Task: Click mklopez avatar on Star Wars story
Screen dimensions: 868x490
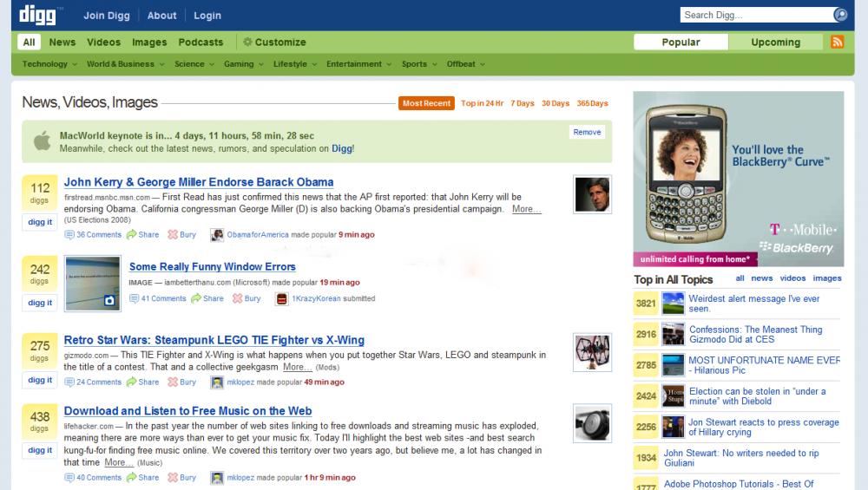Action: point(217,382)
